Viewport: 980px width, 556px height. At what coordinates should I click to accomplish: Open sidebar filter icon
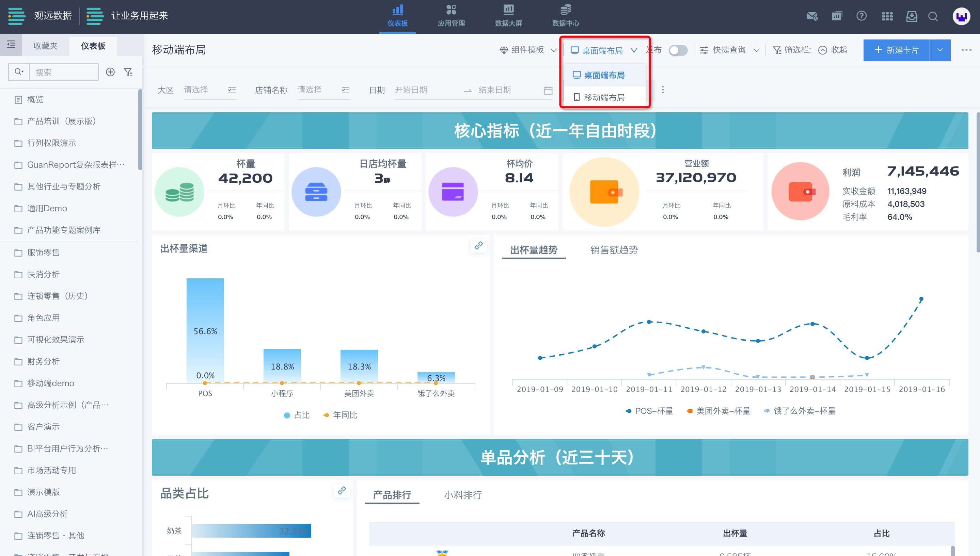point(128,72)
